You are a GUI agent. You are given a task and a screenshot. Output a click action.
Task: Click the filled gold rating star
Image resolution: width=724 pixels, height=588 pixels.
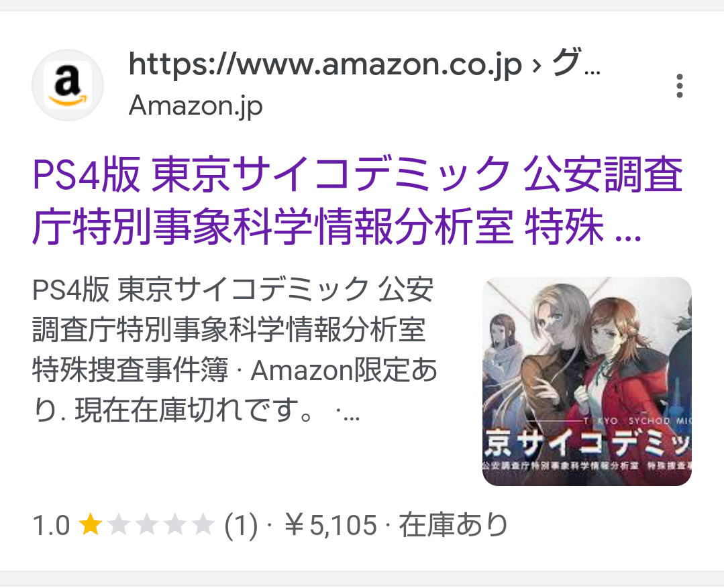91,525
